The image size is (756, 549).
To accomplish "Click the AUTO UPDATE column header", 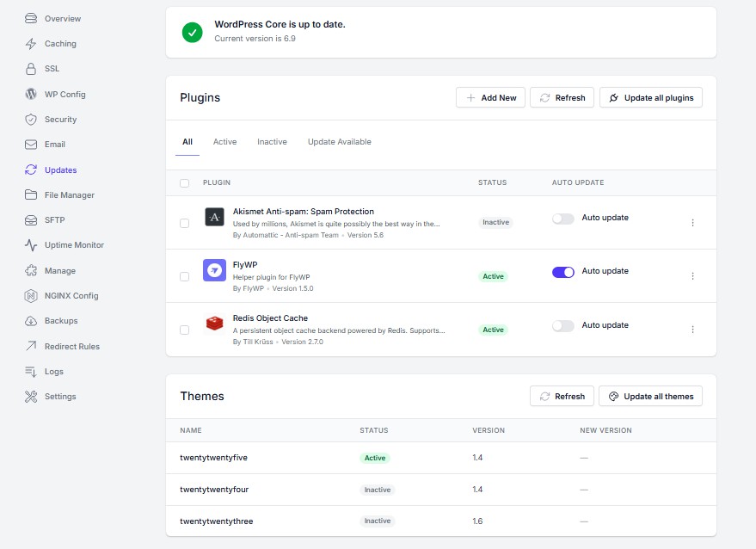I will (x=578, y=182).
